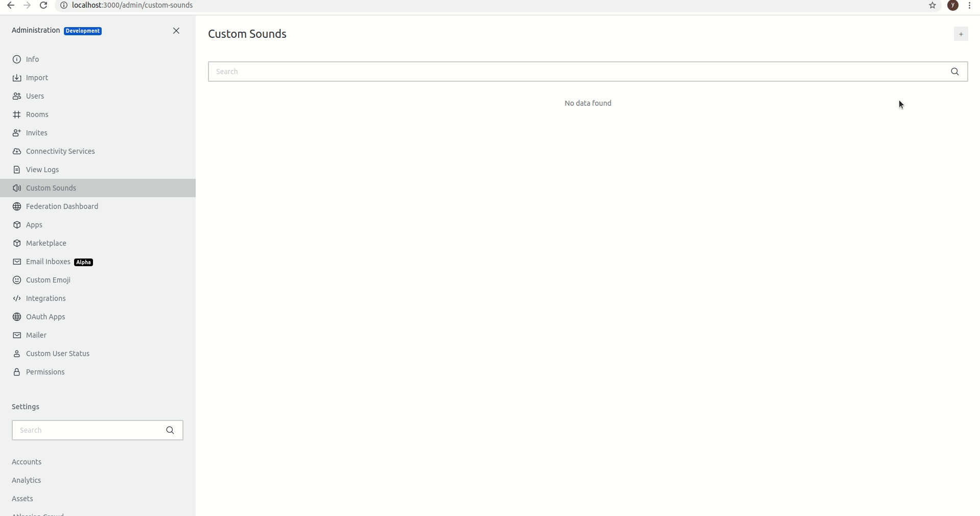Click the Email Inboxes envelope icon
980x516 pixels.
(17, 262)
